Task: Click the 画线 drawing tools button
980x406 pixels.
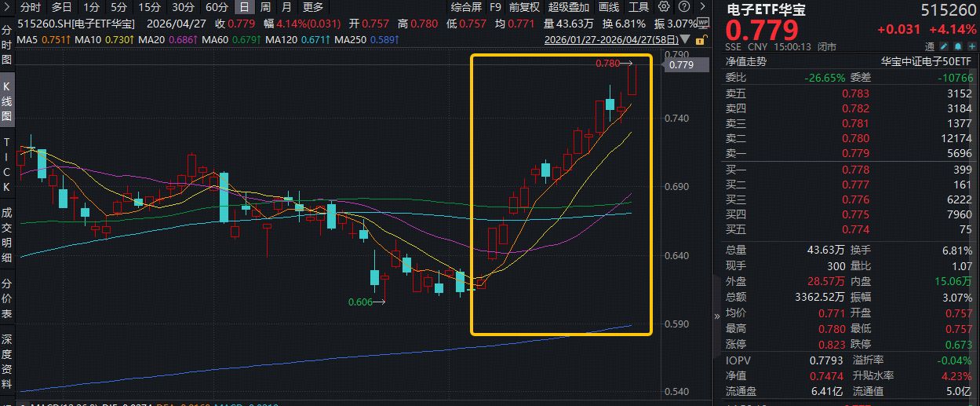Action: pyautogui.click(x=608, y=7)
